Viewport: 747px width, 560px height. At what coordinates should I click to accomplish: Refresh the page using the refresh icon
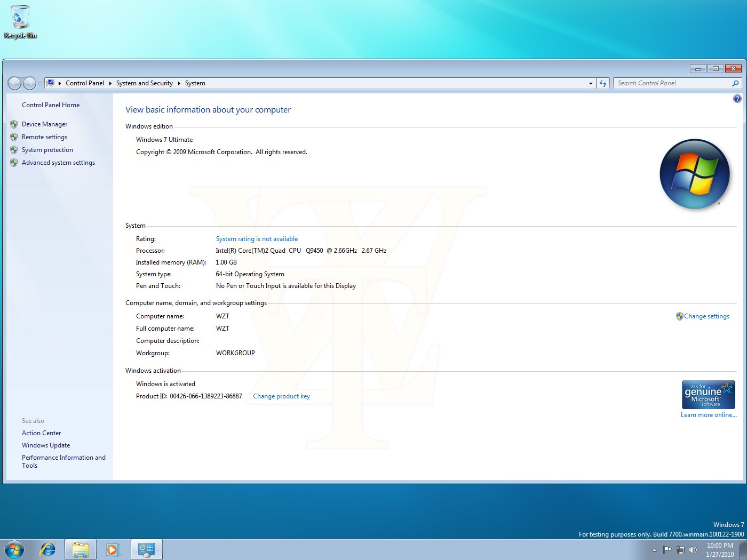(x=603, y=83)
